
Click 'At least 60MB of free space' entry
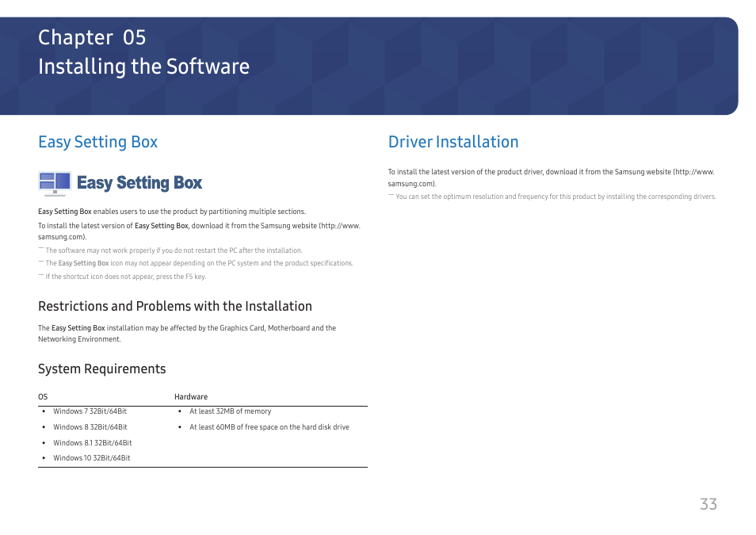point(269,427)
